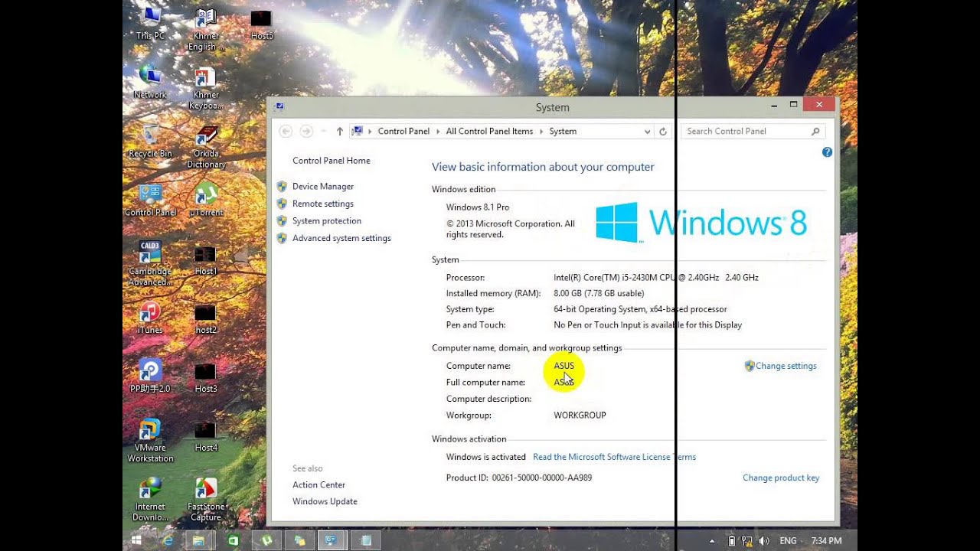This screenshot has height=551, width=980.
Task: Open Internet Explorer from taskbar
Action: [168, 540]
